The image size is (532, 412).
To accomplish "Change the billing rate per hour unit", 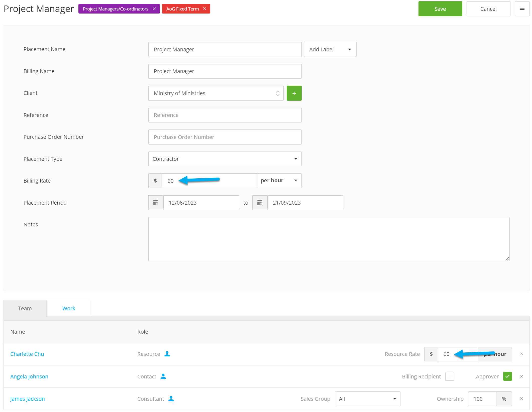I will 279,181.
